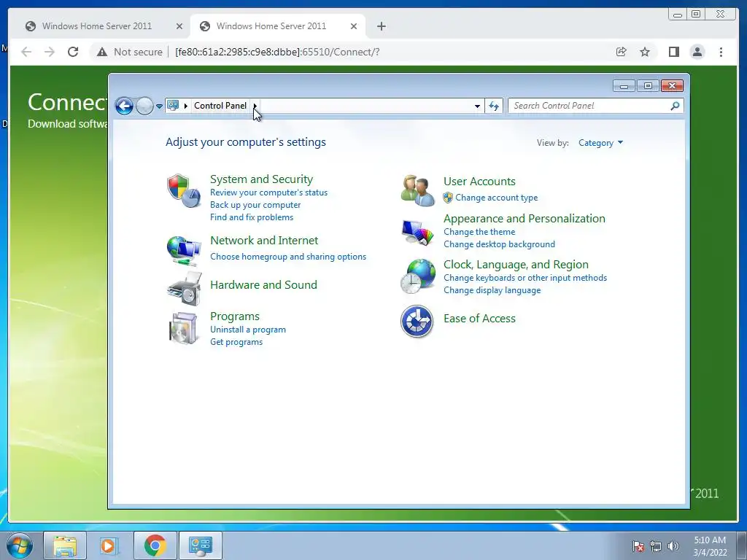Open Chrome's side panel icon
This screenshot has height=560, width=747.
pos(673,52)
